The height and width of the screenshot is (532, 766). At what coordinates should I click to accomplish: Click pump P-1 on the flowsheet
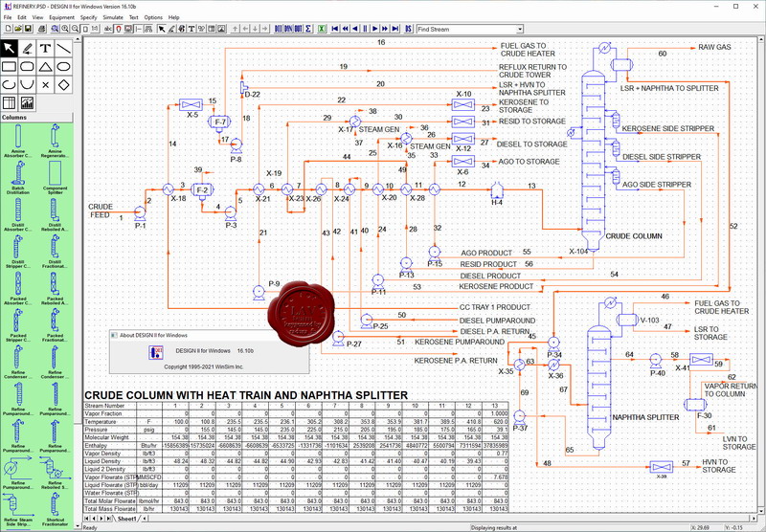tap(140, 212)
